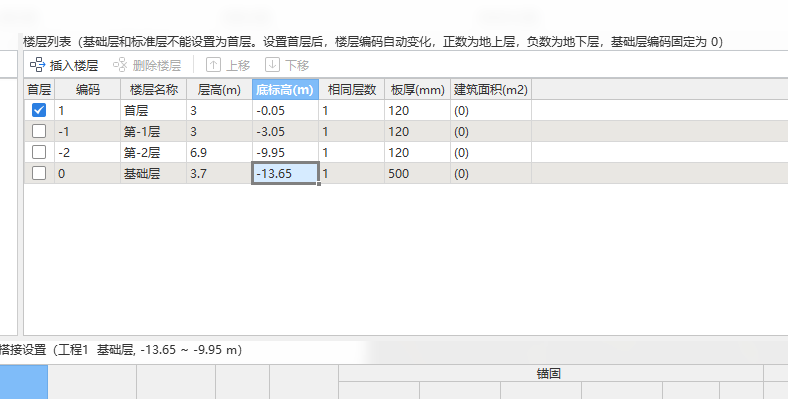Screen dimensions: 788x399
Task: Click bottom elevation -3.05 cell
Action: pyautogui.click(x=285, y=132)
